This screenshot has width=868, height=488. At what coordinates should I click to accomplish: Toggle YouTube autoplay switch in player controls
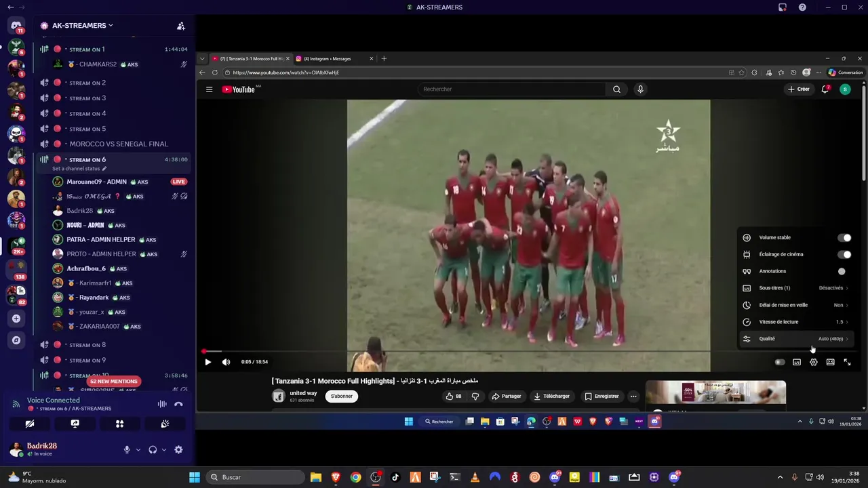click(780, 362)
